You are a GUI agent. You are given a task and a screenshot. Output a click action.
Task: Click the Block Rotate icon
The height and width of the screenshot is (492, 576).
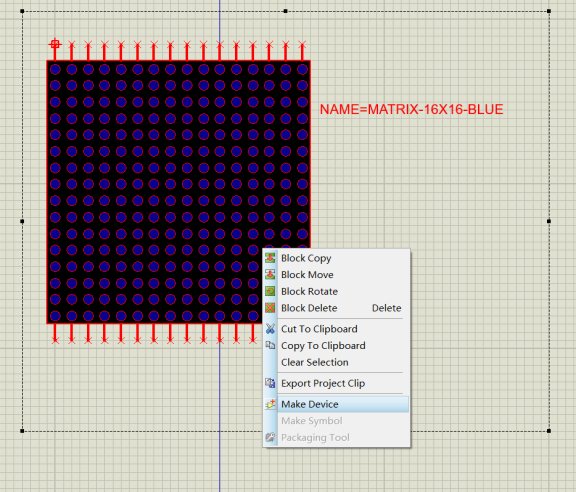click(270, 291)
